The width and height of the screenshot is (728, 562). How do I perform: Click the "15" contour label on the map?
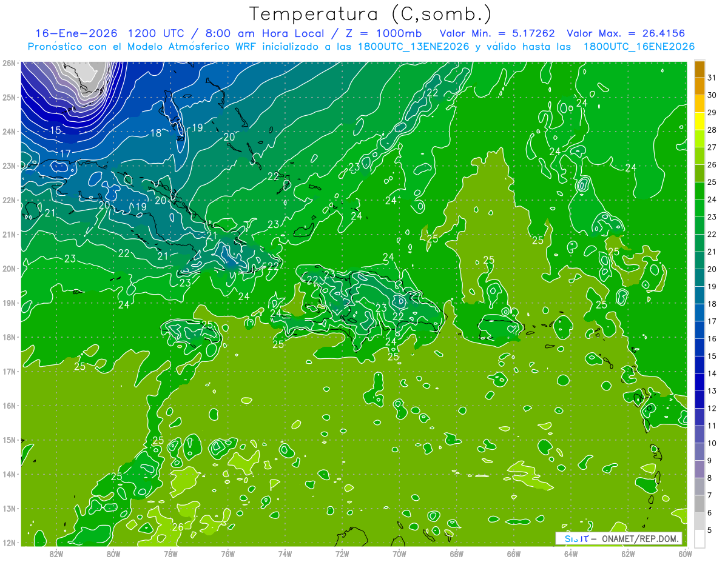[55, 130]
